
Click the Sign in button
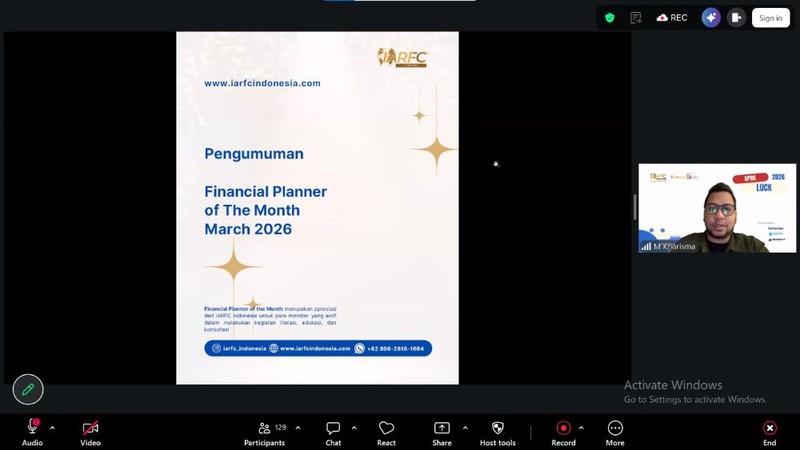(x=770, y=18)
